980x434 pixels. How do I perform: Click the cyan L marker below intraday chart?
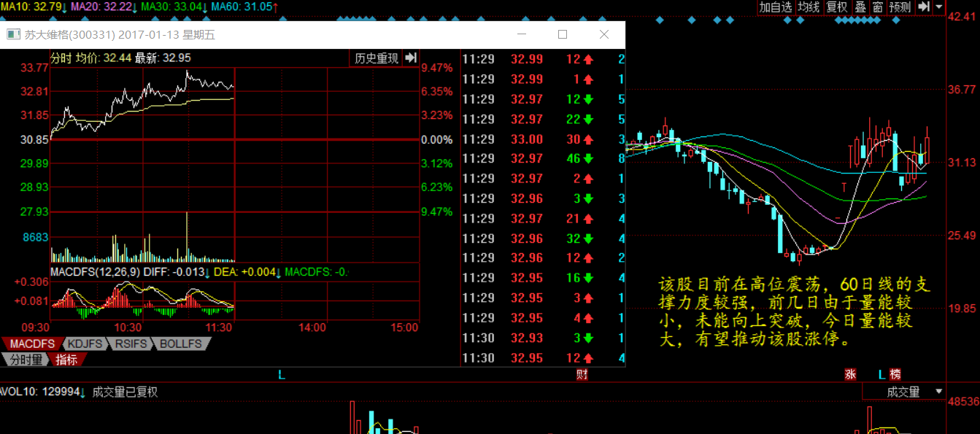coord(282,374)
